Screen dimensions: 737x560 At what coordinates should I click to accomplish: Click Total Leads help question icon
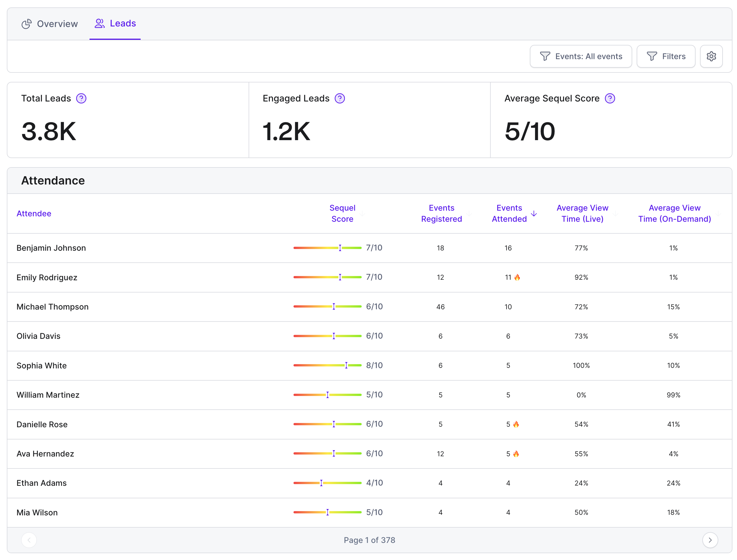[x=81, y=99]
